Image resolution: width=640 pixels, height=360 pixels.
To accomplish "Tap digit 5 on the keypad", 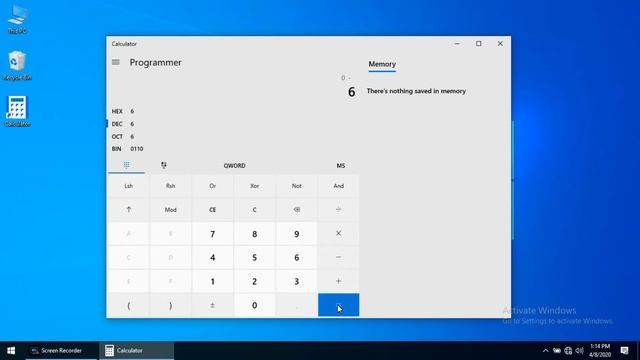I will [255, 258].
